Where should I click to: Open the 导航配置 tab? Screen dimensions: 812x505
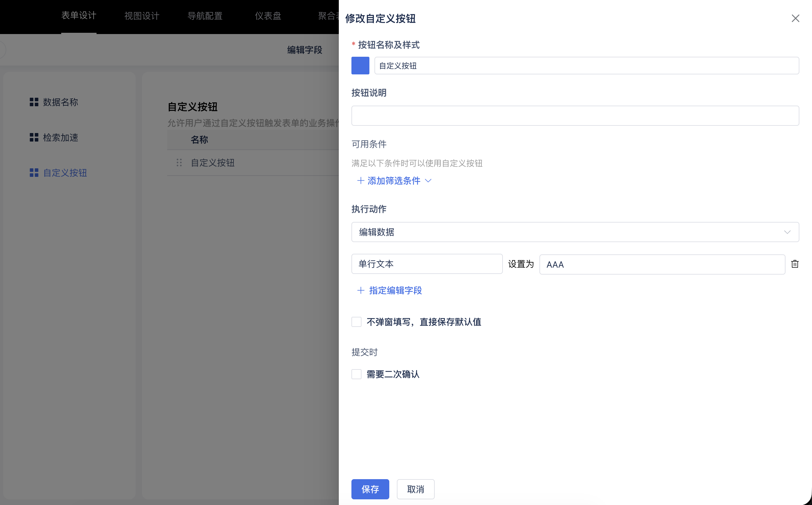tap(205, 16)
